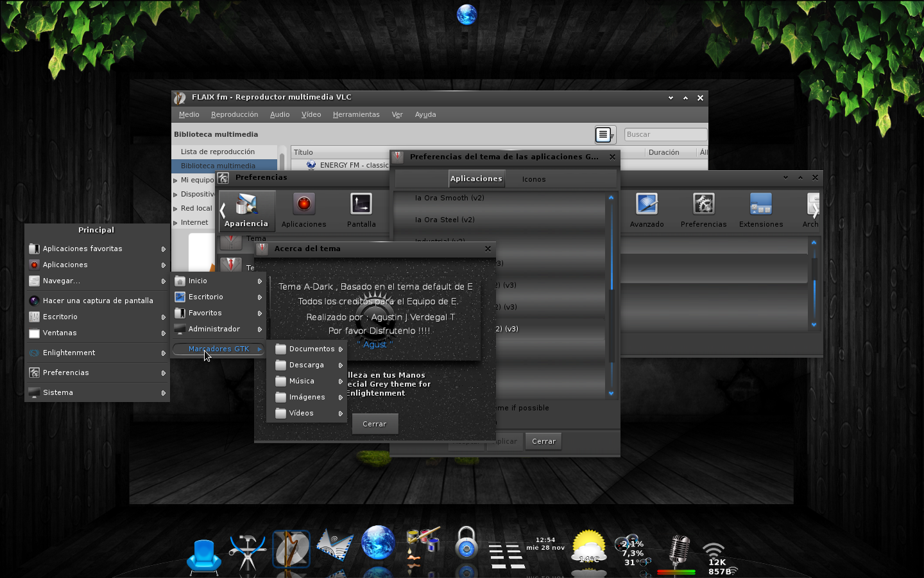
Task: Sort VLC list by Duración column
Action: pyautogui.click(x=670, y=152)
